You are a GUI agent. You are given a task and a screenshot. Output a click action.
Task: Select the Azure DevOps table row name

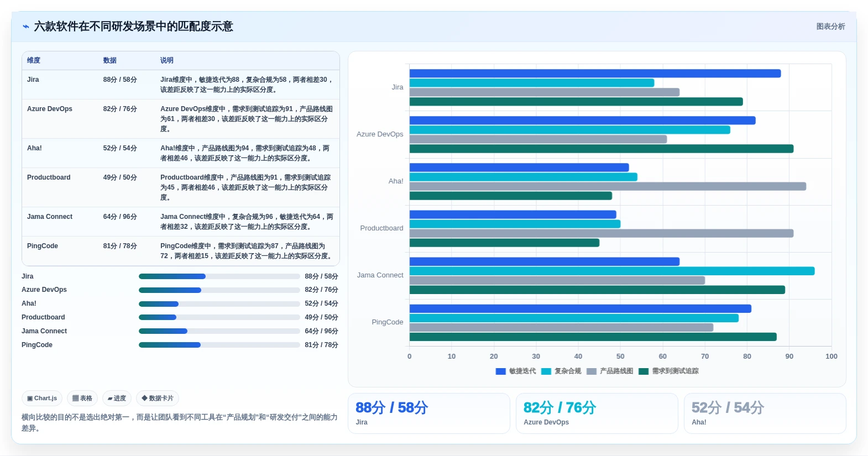click(50, 109)
